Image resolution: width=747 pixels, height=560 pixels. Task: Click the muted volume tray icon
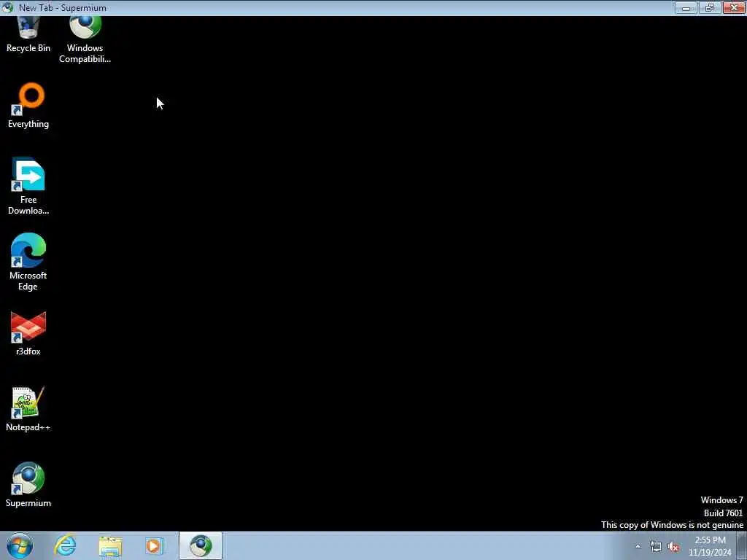(x=673, y=547)
